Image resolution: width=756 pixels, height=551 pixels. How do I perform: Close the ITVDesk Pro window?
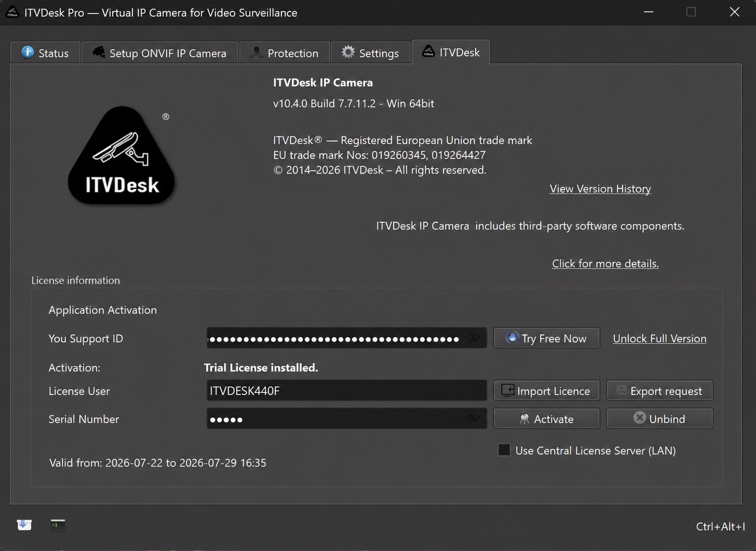point(734,12)
